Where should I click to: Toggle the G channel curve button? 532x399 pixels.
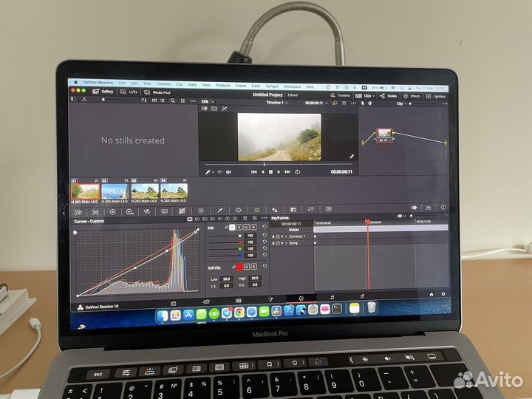tap(246, 227)
